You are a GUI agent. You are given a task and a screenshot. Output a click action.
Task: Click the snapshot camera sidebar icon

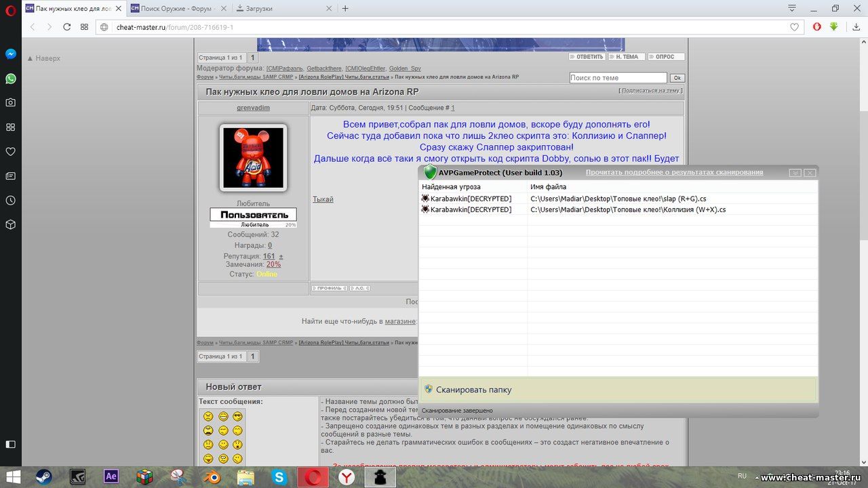pos(11,102)
